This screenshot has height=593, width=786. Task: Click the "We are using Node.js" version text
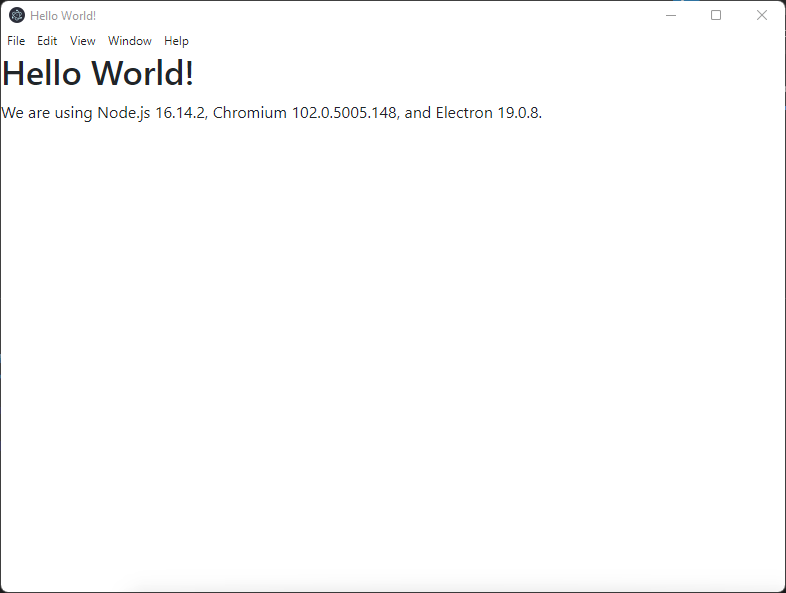271,113
